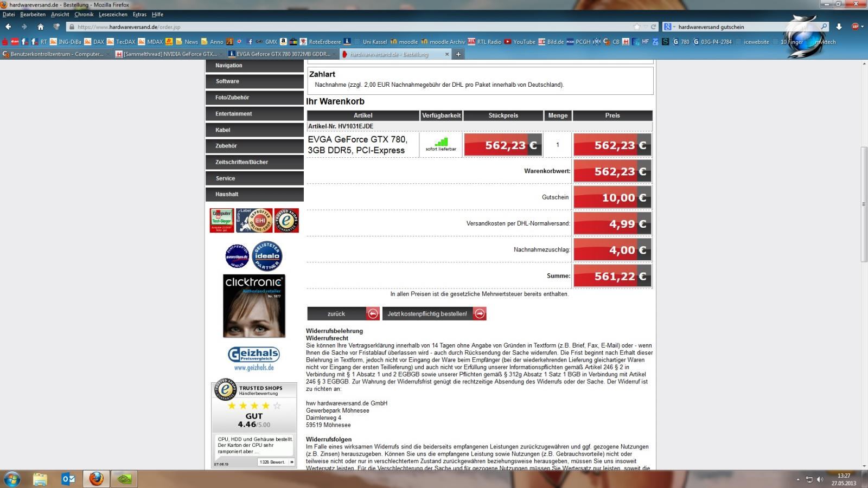
Task: Go back with the browser back arrow
Action: pyautogui.click(x=8, y=27)
